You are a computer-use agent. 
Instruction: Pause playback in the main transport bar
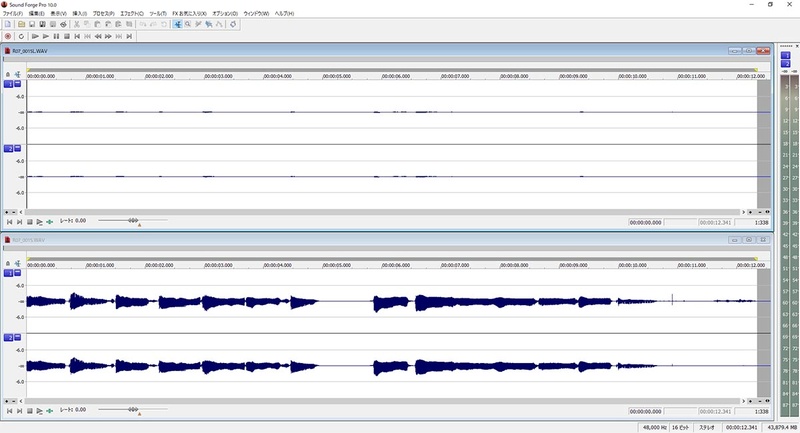(x=56, y=36)
